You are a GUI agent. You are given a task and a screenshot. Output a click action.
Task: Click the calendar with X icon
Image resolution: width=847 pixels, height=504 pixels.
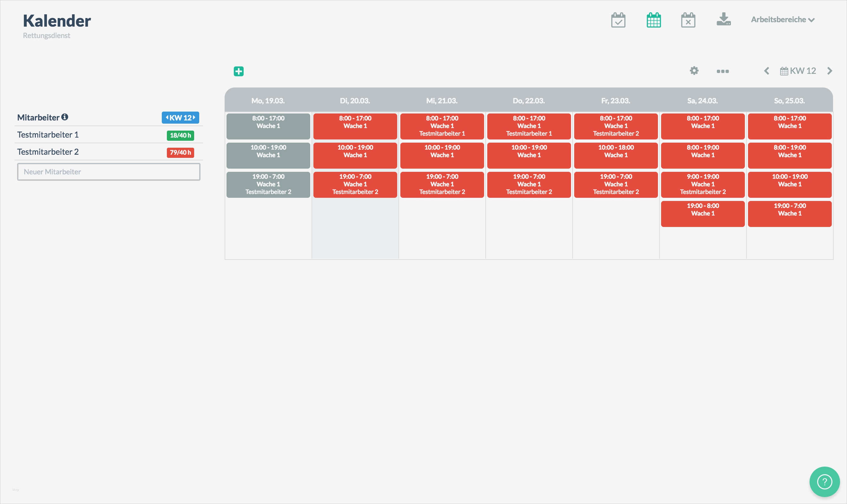pyautogui.click(x=688, y=20)
